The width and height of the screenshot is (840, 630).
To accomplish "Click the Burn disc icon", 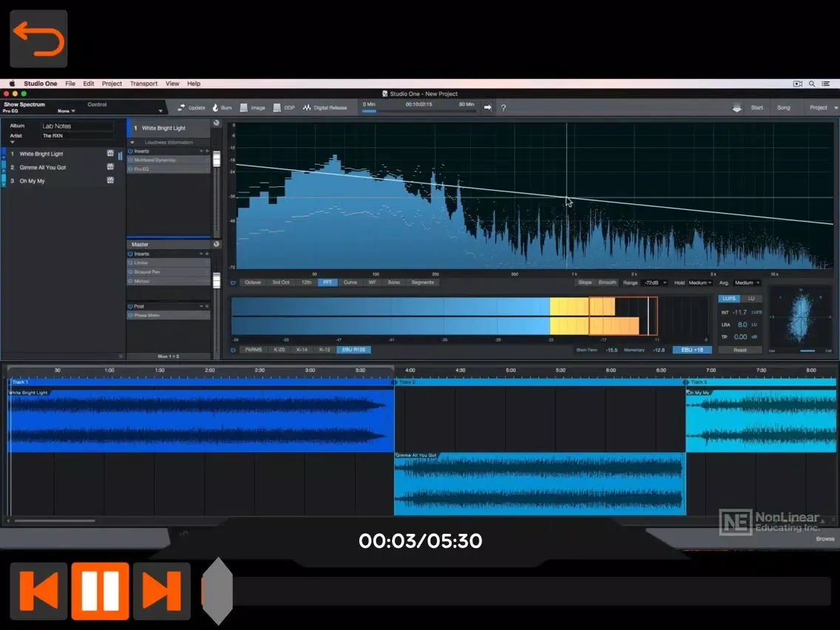I will (215, 108).
